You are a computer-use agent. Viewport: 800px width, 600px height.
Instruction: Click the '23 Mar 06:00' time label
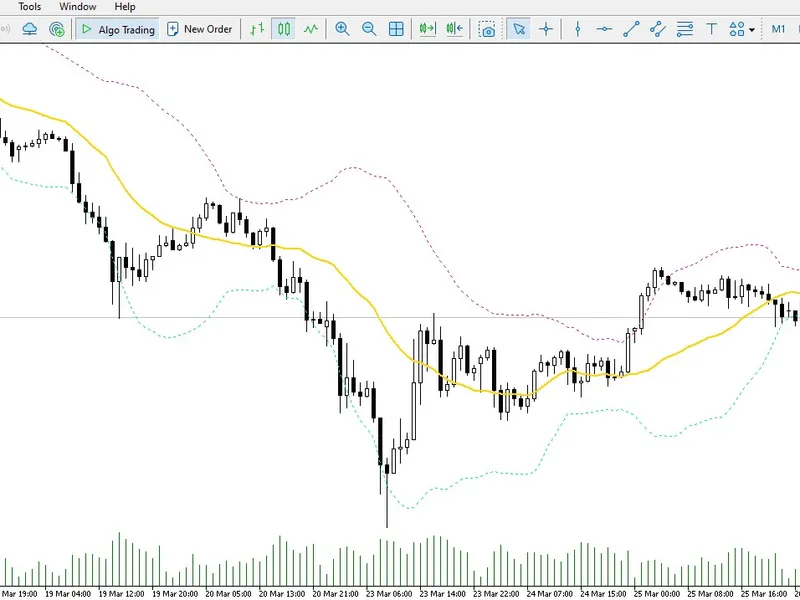[389, 594]
